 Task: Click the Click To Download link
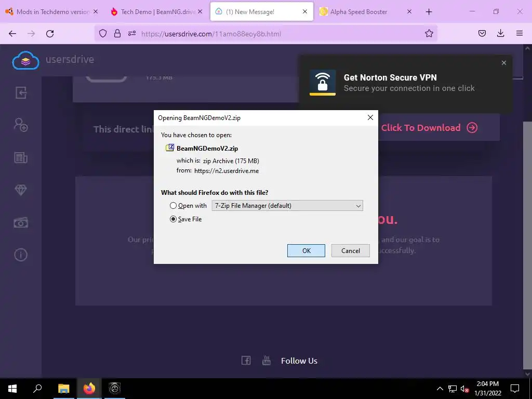pyautogui.click(x=429, y=128)
